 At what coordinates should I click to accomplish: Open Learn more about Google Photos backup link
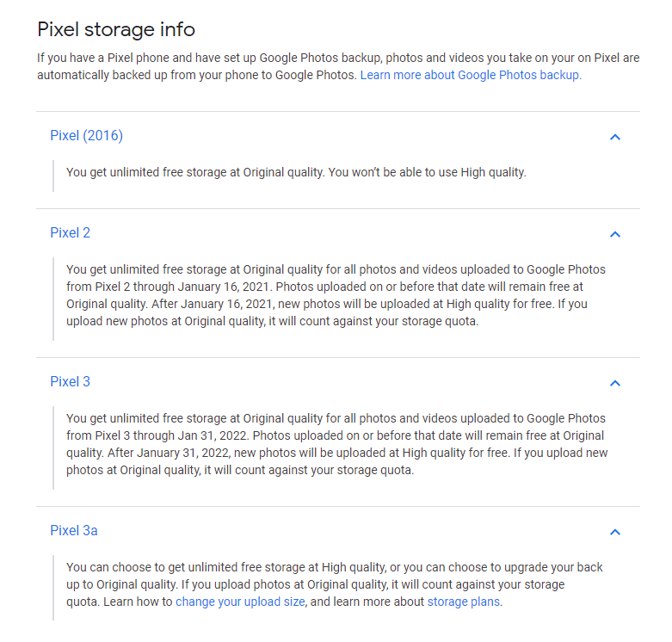point(471,76)
